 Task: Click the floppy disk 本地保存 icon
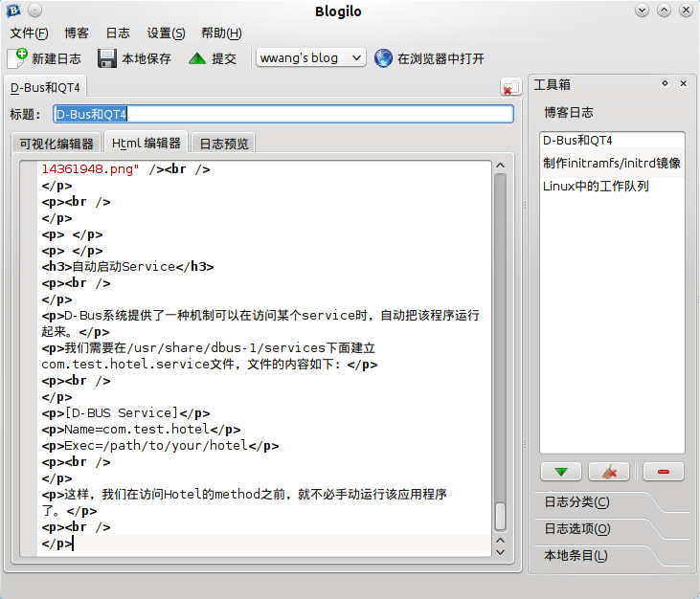click(107, 58)
